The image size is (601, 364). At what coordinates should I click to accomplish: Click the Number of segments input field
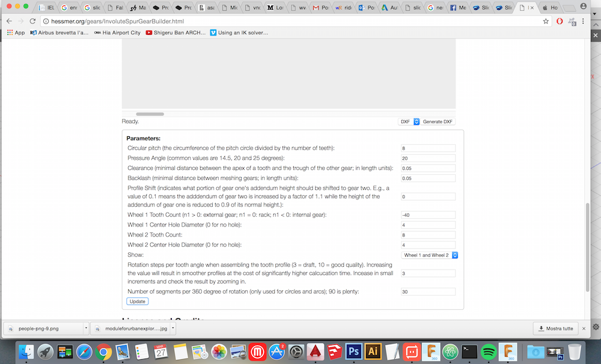(x=428, y=291)
